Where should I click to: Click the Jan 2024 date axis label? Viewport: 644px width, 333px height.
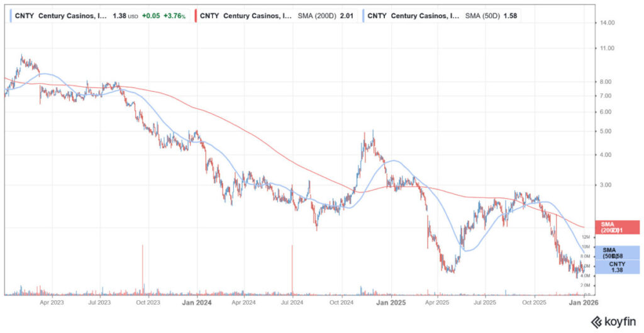[196, 302]
